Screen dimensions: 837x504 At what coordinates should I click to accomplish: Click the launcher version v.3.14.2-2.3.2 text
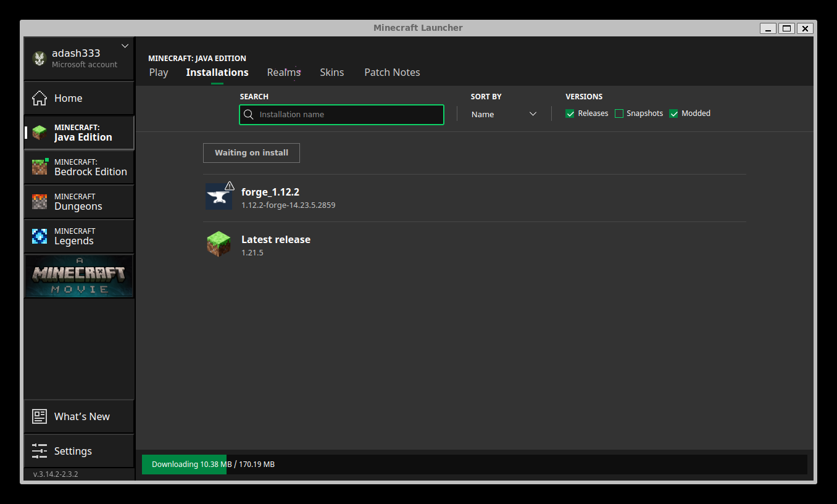(x=56, y=474)
